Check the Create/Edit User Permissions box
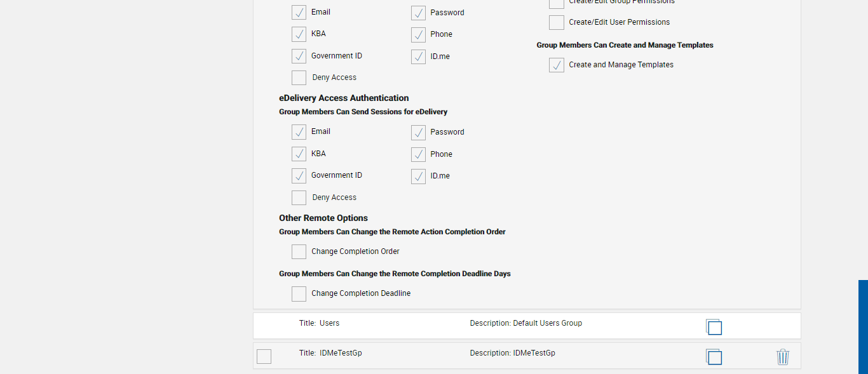Screen dimensions: 868x374 pyautogui.click(x=557, y=23)
